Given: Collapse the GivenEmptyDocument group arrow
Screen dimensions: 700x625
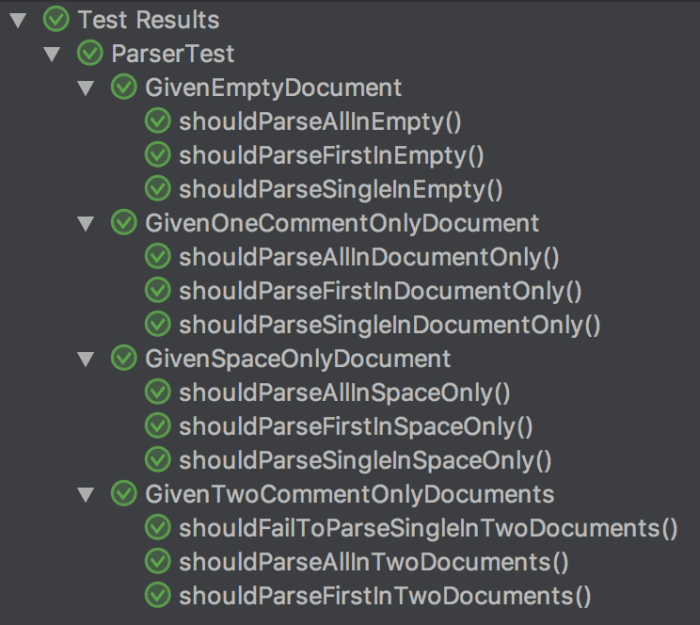Looking at the screenshot, I should pos(86,88).
